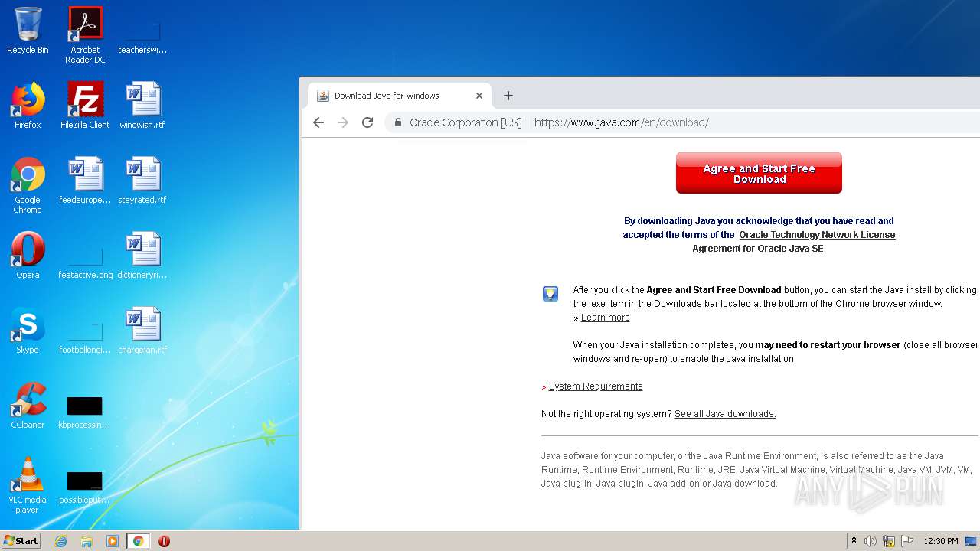The height and width of the screenshot is (551, 980).
Task: Open the Firefox desktop shortcut
Action: coord(28,106)
